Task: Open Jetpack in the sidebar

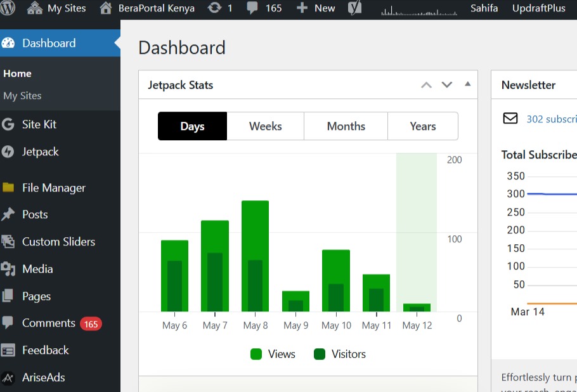Action: pyautogui.click(x=40, y=152)
